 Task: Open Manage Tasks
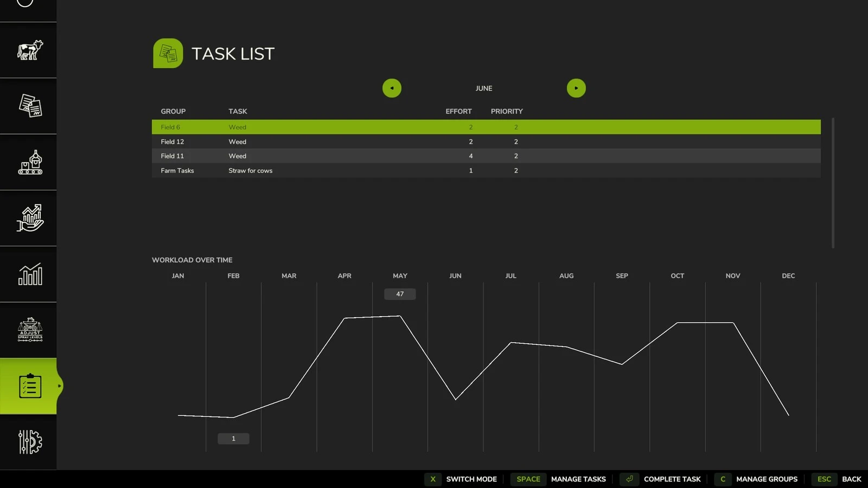click(559, 479)
